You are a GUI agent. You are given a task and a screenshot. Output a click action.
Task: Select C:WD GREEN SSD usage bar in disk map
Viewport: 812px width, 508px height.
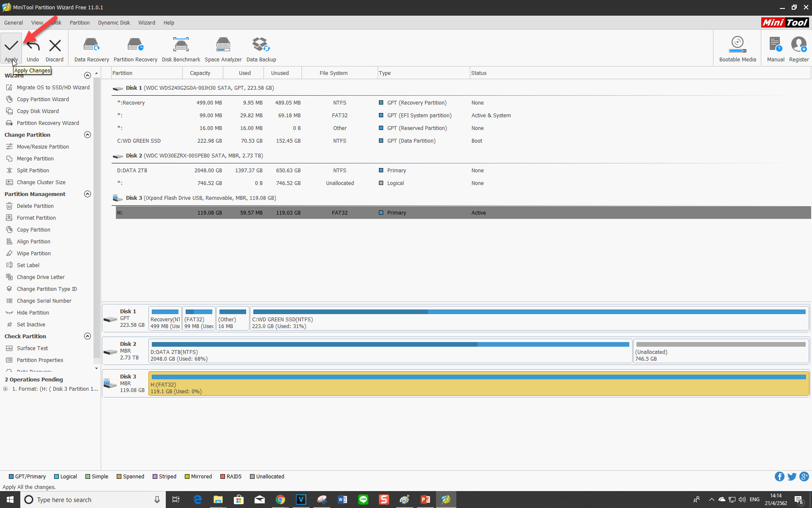pos(529,312)
